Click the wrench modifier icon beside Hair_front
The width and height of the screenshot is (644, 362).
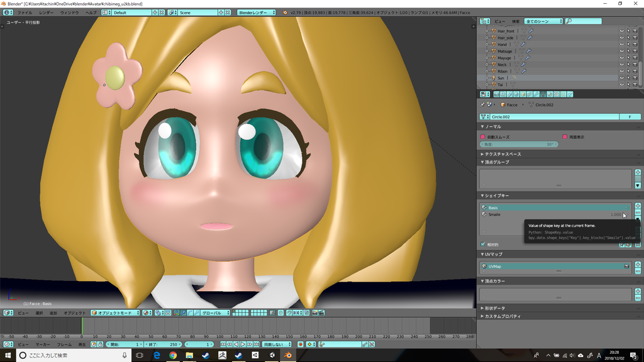click(x=531, y=31)
